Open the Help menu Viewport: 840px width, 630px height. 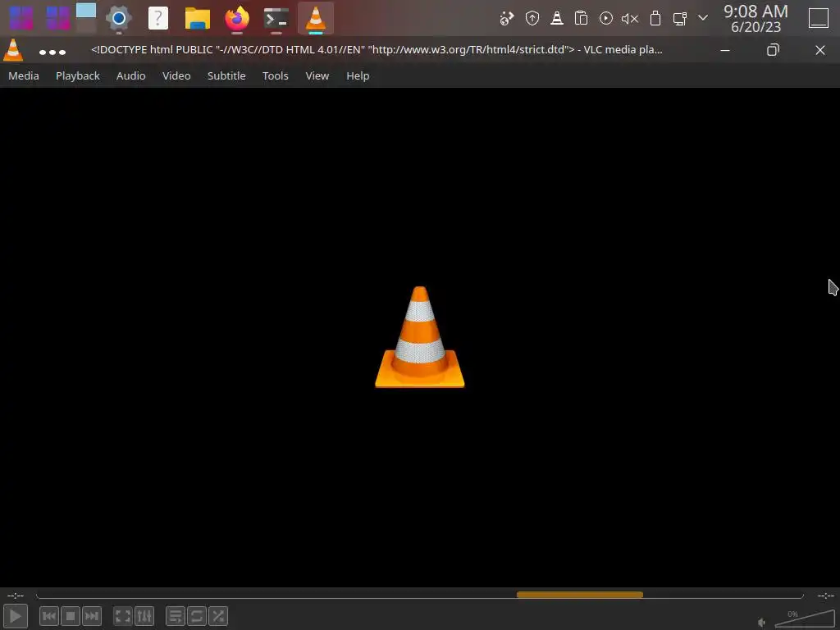coord(358,76)
